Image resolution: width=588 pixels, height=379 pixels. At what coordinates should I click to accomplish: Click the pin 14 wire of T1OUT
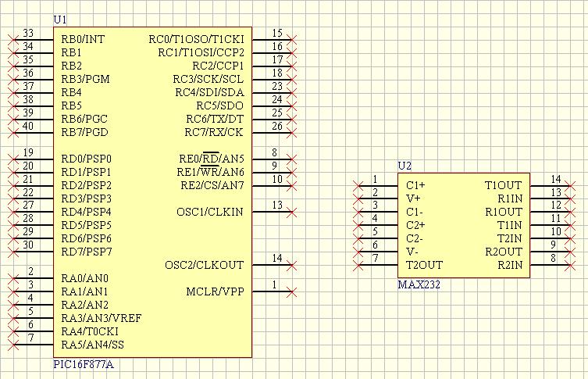coord(550,186)
